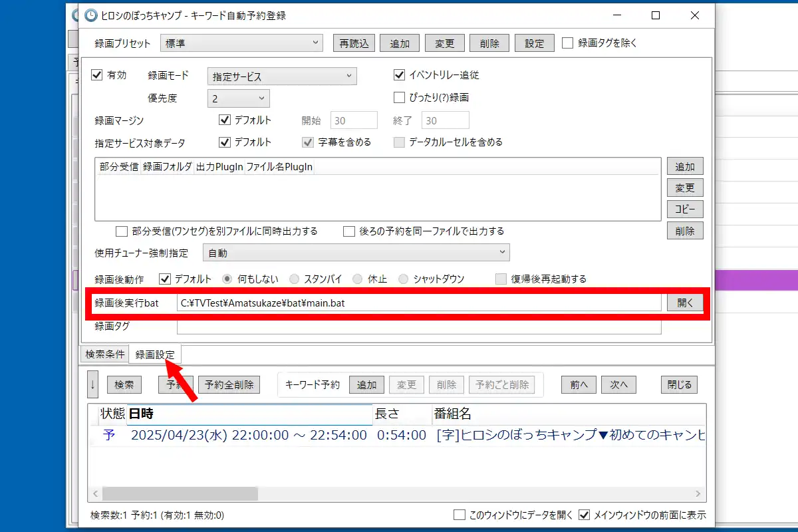The width and height of the screenshot is (798, 532).
Task: Click 開く button for 録画後実行bat
Action: pyautogui.click(x=685, y=303)
